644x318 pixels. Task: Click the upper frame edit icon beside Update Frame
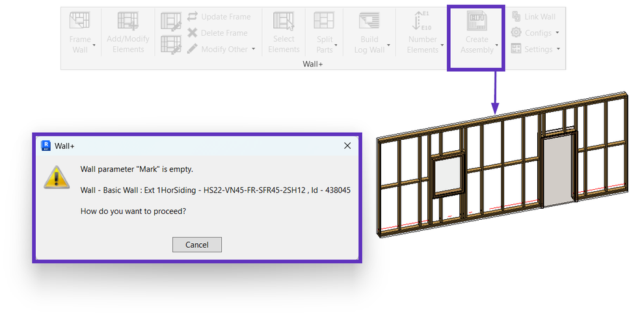click(171, 22)
